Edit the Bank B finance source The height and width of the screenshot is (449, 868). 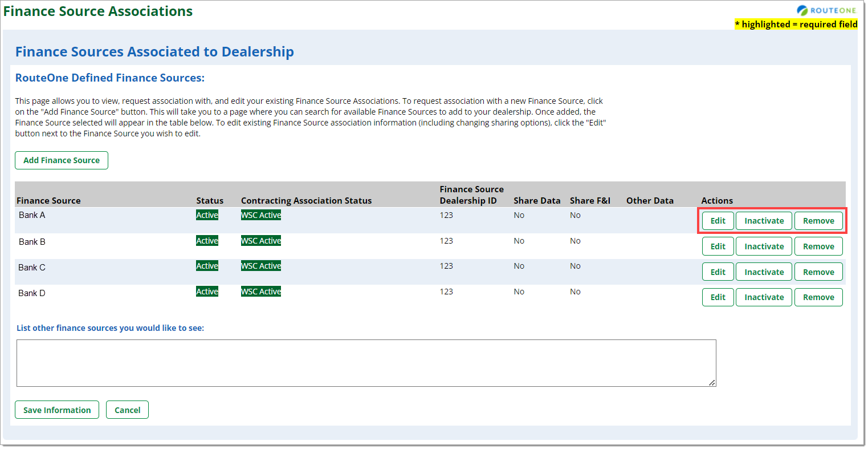click(x=718, y=246)
